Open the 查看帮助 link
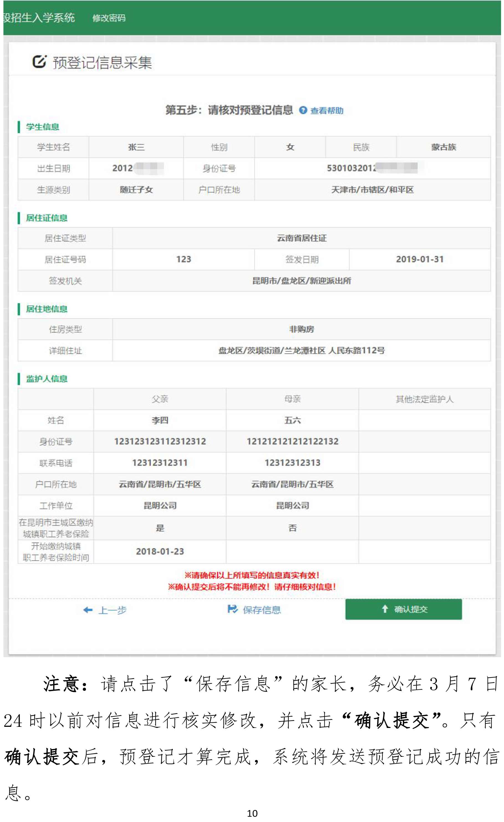 [x=327, y=110]
